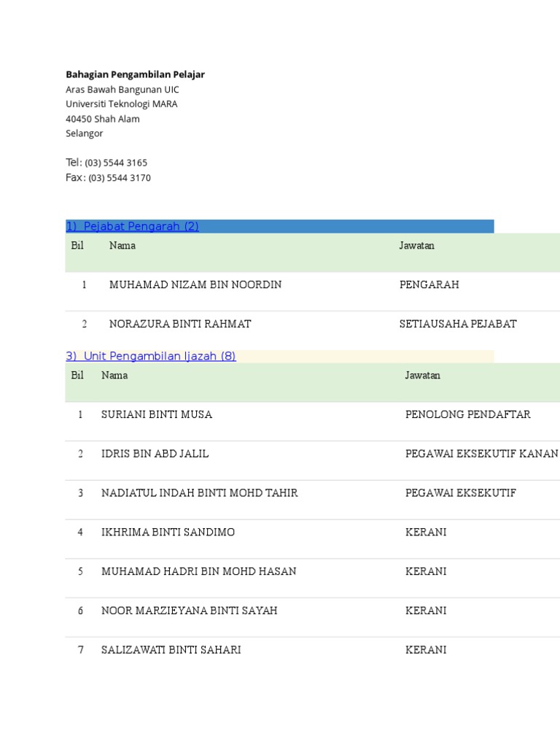Click 'Nama' header in Unit Pengambilan Ijazah table

tap(114, 376)
